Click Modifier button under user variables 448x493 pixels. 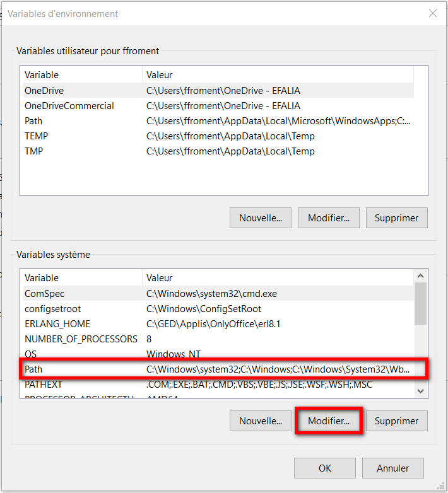328,218
